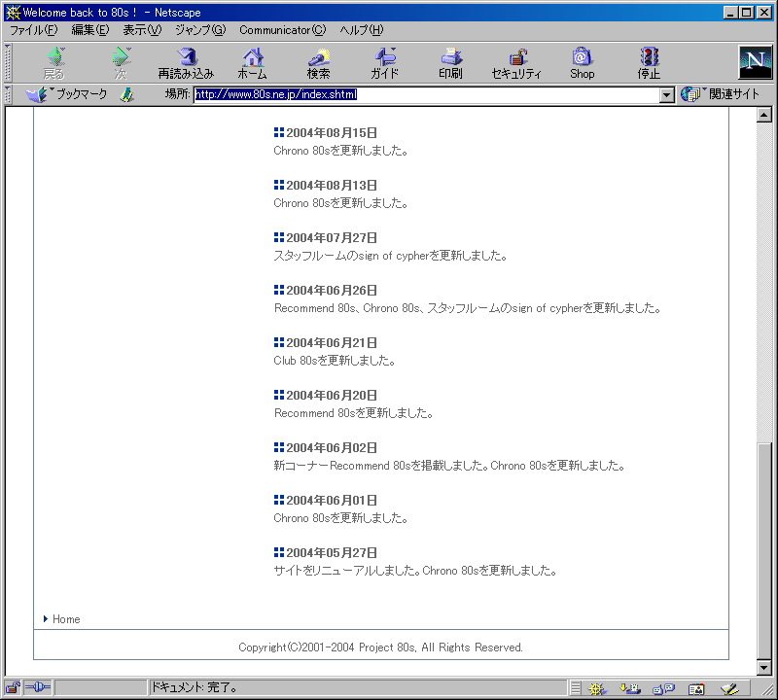Viewport: 778px width, 700px height.
Task: Open the 関連サイト related sites button
Action: pyautogui.click(x=720, y=93)
